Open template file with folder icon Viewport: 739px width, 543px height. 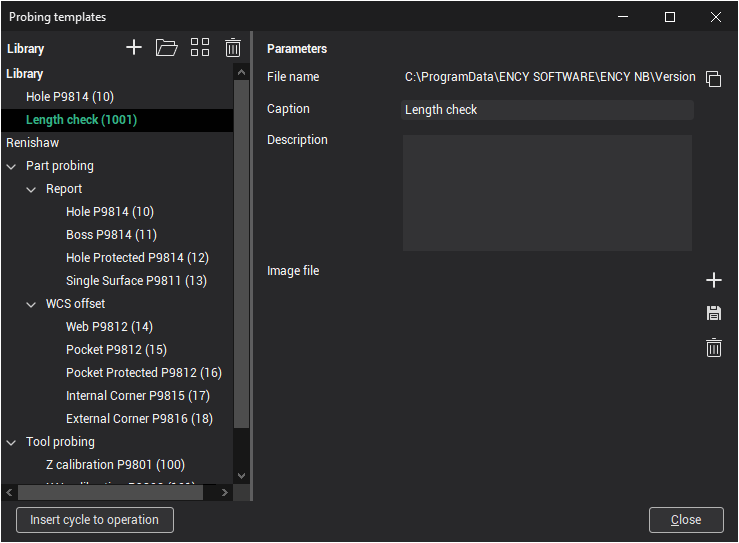[x=167, y=48]
